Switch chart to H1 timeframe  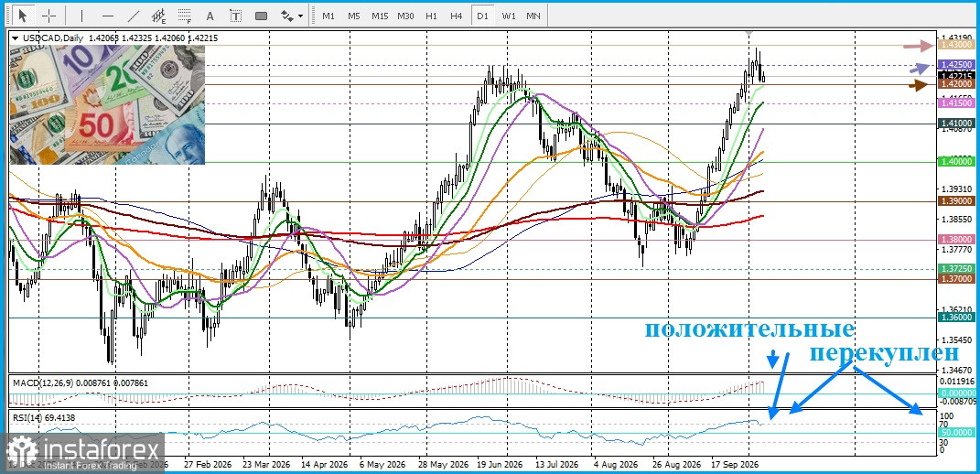coord(431,16)
